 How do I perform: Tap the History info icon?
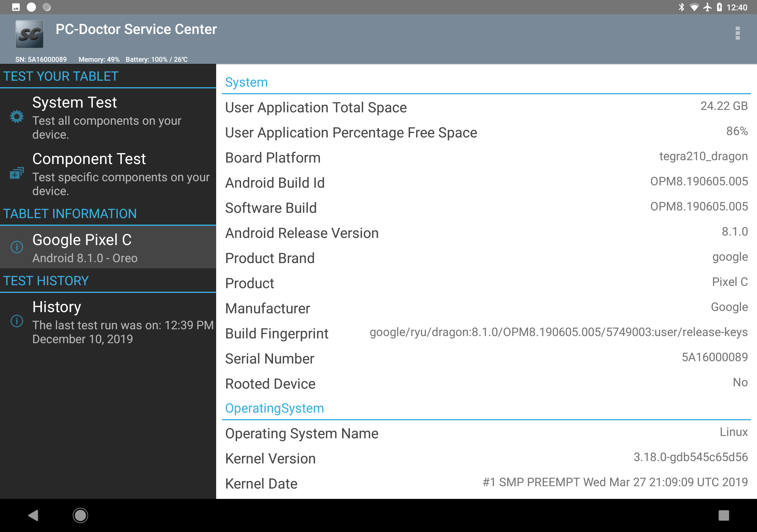coord(17,321)
